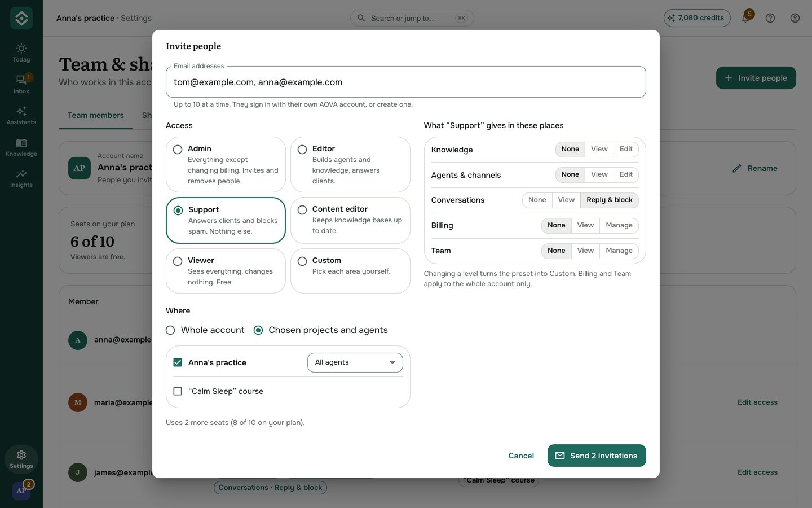Click Send 2 invitations button
This screenshot has width=812, height=508.
click(x=597, y=456)
